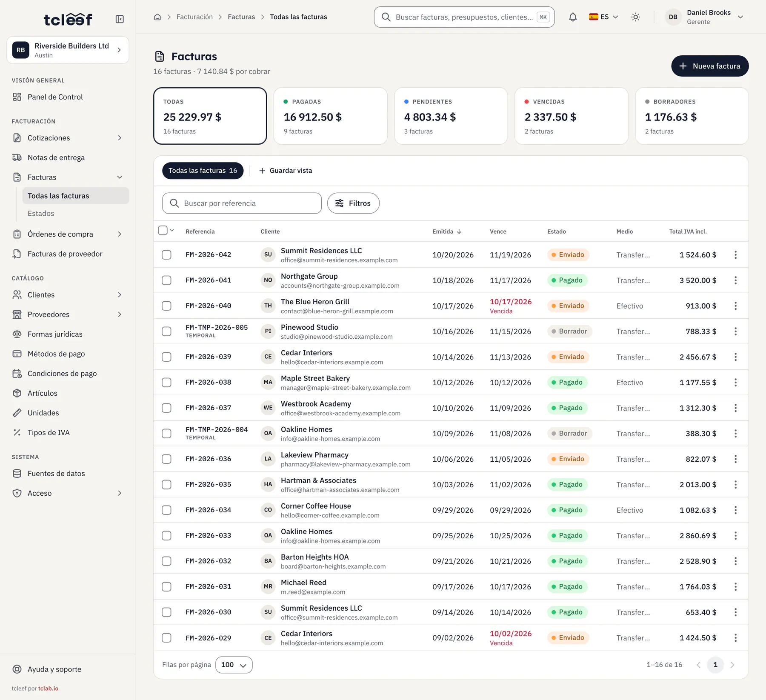Open the Filtros button

coord(353,203)
